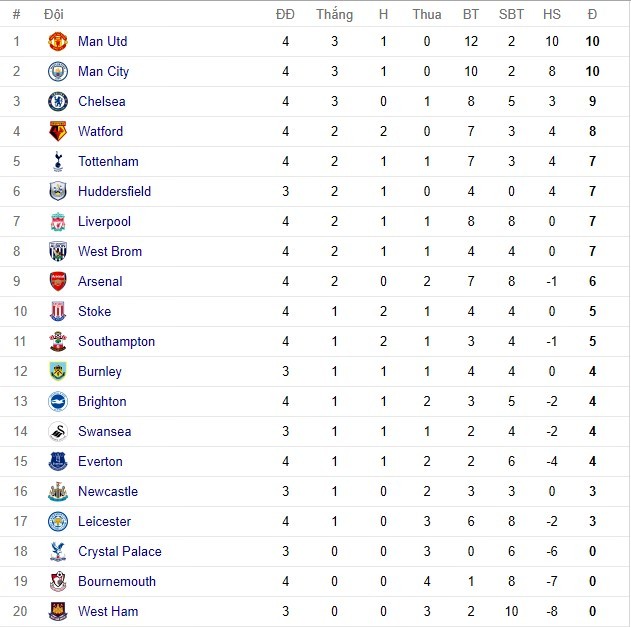Click the Liverpool club crest

tap(57, 221)
